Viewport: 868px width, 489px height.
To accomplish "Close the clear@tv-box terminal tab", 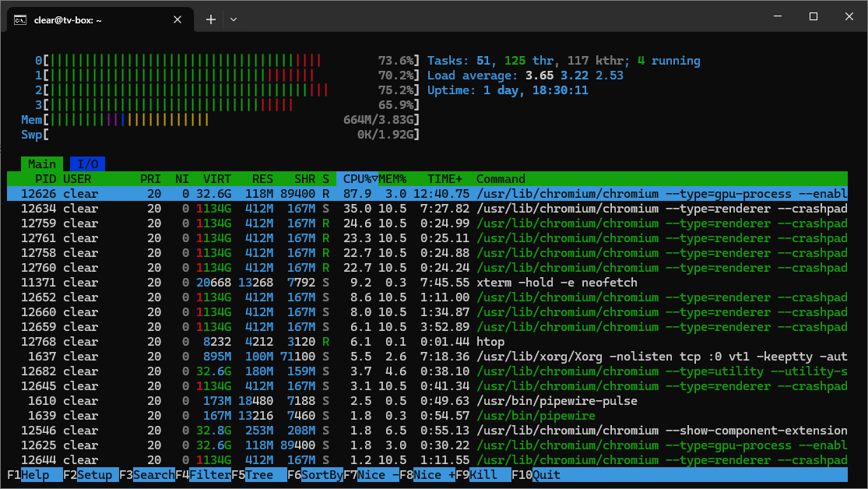I will [x=179, y=20].
